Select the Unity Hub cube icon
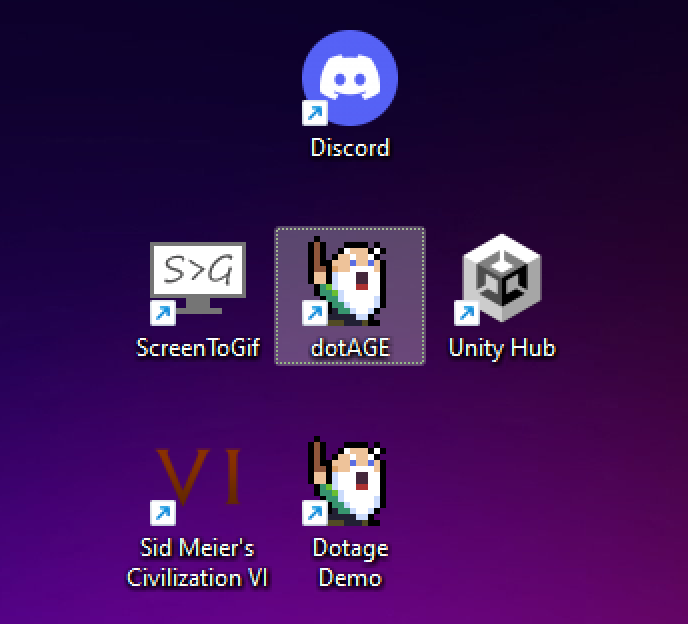The height and width of the screenshot is (624, 688). [x=499, y=280]
